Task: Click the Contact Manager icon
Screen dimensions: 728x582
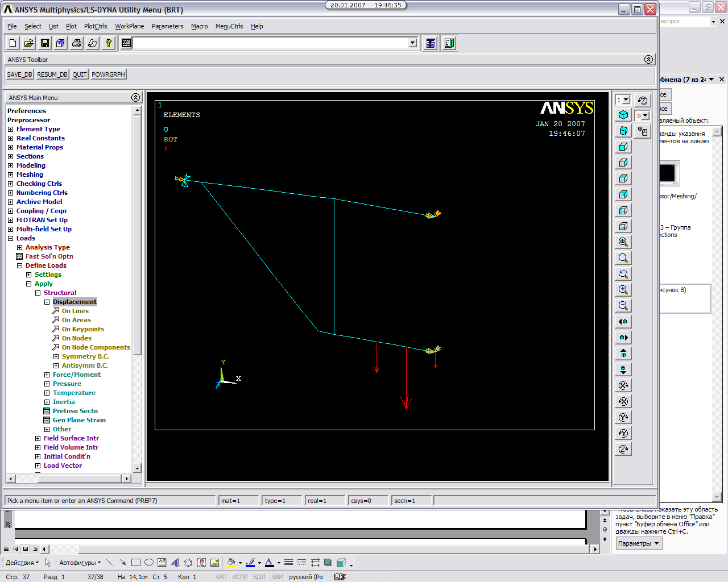Action: coord(449,43)
